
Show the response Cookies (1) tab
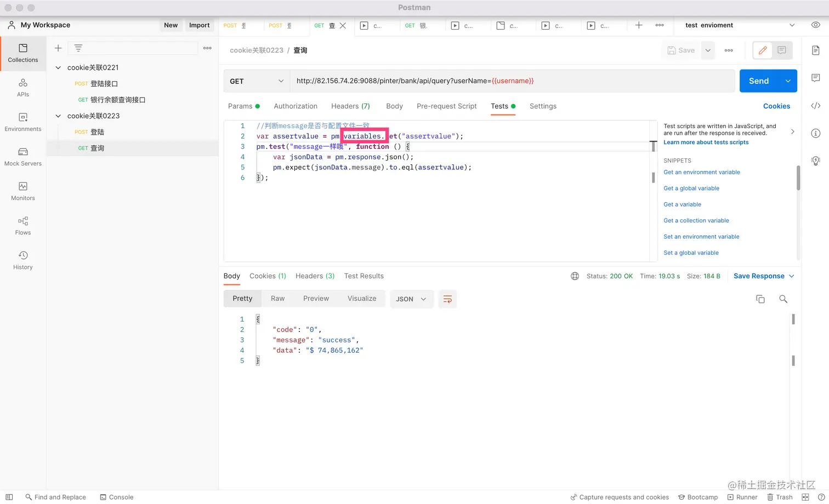[268, 276]
